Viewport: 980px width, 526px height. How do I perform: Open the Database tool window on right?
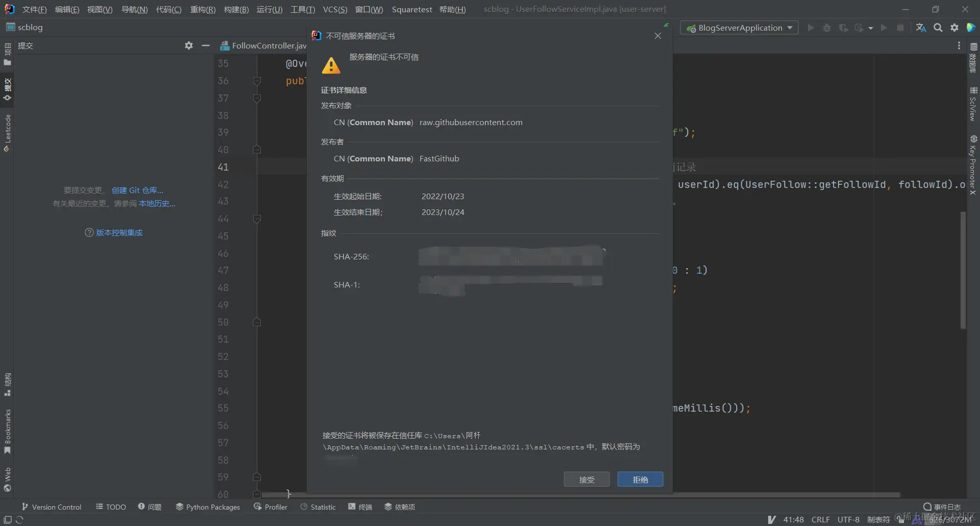coord(973,58)
